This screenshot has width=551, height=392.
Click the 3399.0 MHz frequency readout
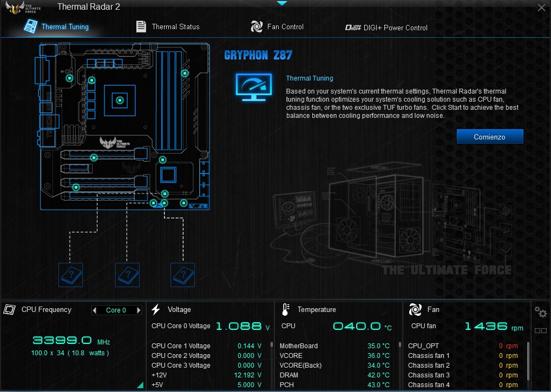pos(71,341)
